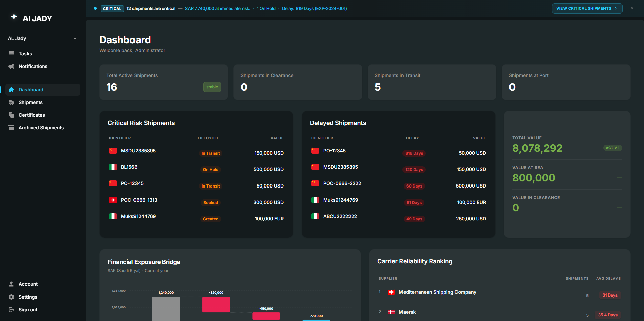Click the Swiss flag beside Mediterranean Shipping Company
The height and width of the screenshot is (321, 644).
click(391, 292)
